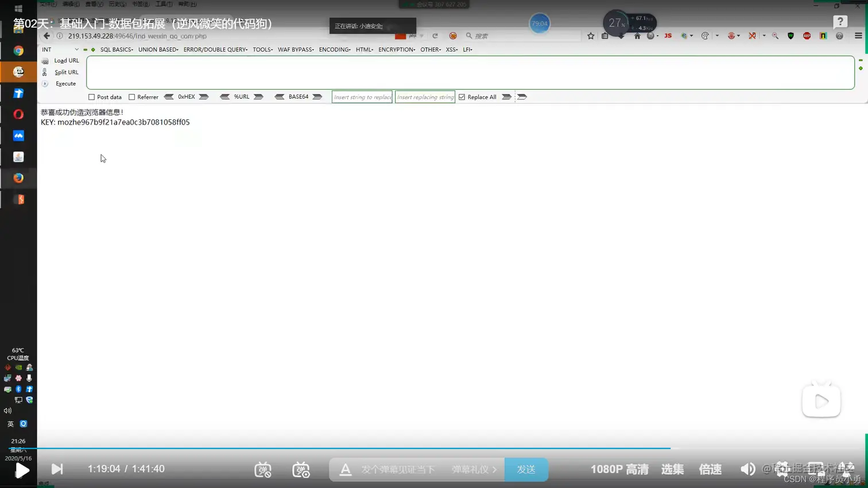Image resolution: width=868 pixels, height=488 pixels.
Task: Click the browser home icon
Action: (x=637, y=36)
